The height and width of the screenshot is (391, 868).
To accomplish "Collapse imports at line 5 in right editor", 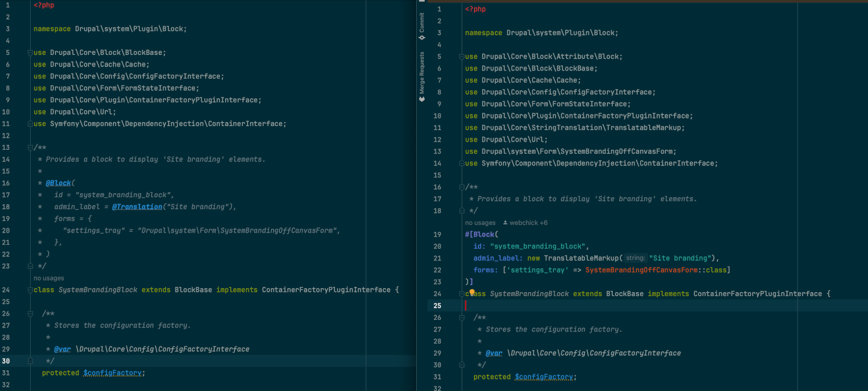I will [x=462, y=57].
